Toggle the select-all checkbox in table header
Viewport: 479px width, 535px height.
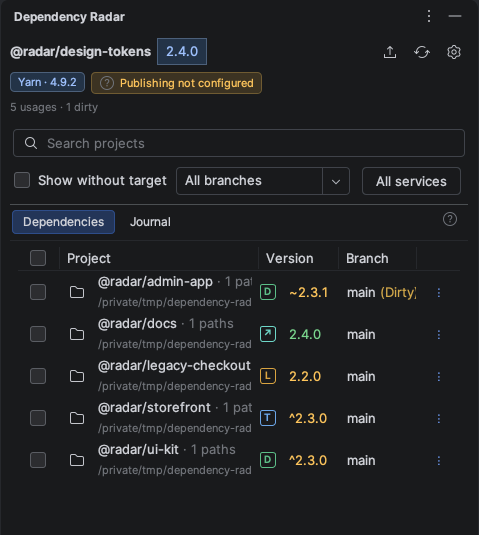coord(38,258)
